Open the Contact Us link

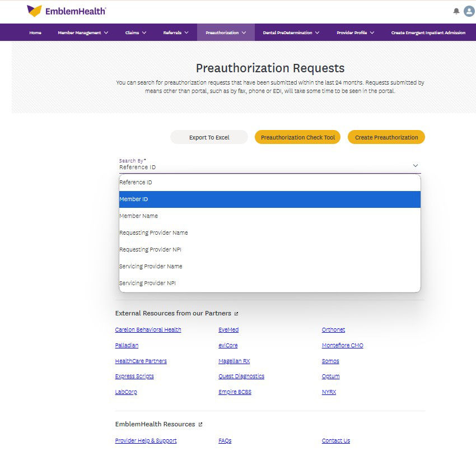click(x=336, y=441)
